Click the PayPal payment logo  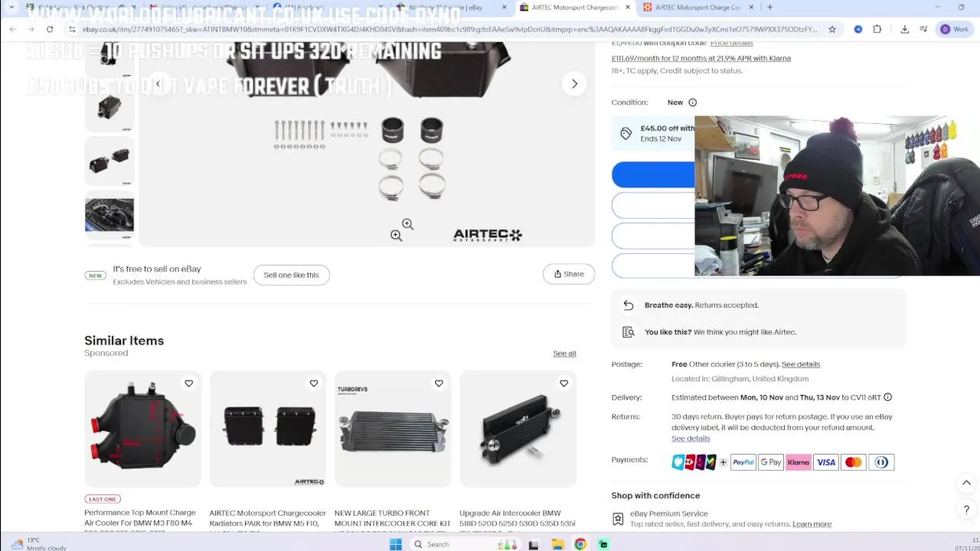(743, 462)
